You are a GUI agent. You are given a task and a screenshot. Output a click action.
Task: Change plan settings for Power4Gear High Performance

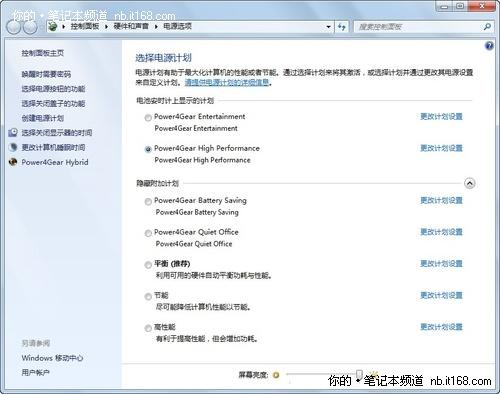pyautogui.click(x=441, y=148)
